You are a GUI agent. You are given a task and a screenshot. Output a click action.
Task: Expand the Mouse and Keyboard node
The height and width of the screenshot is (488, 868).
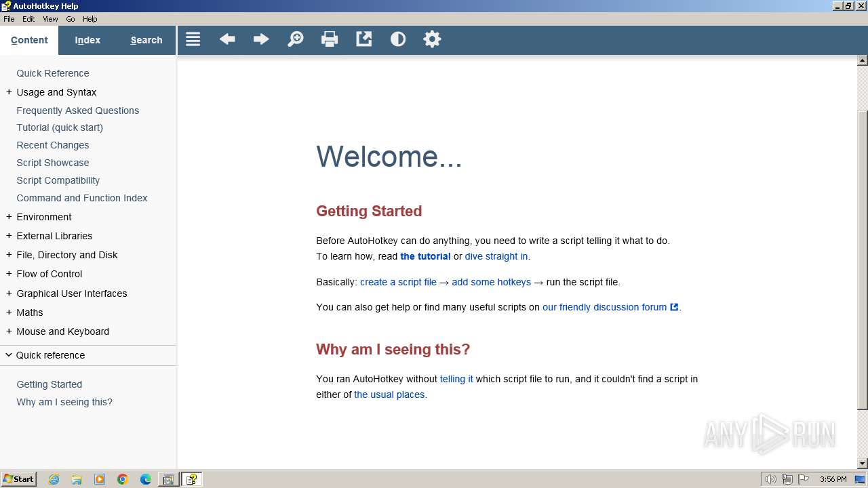(9, 331)
